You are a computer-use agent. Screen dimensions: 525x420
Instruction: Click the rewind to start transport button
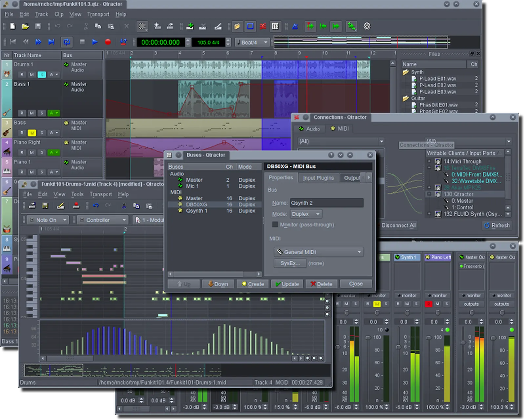[13, 42]
